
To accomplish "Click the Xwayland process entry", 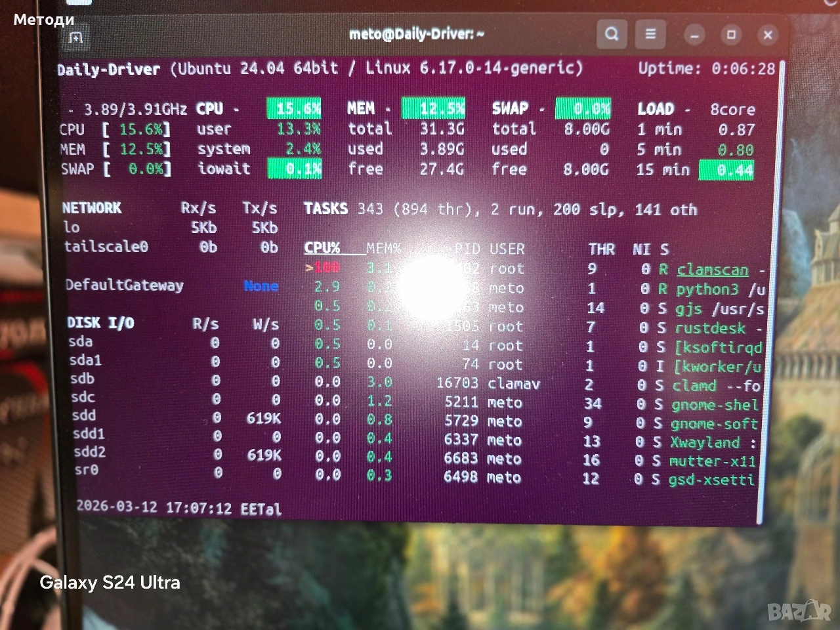I will pyautogui.click(x=705, y=443).
